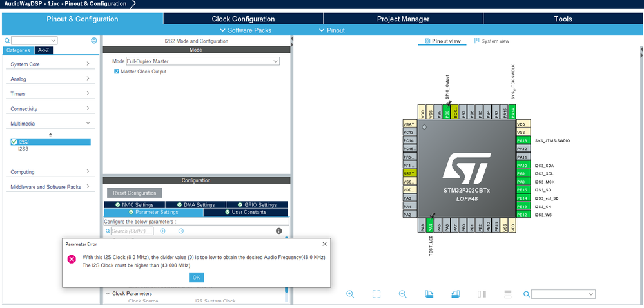Screen dimensions: 644x308
Task: Collapse the Clock Parameters section
Action: pos(108,294)
